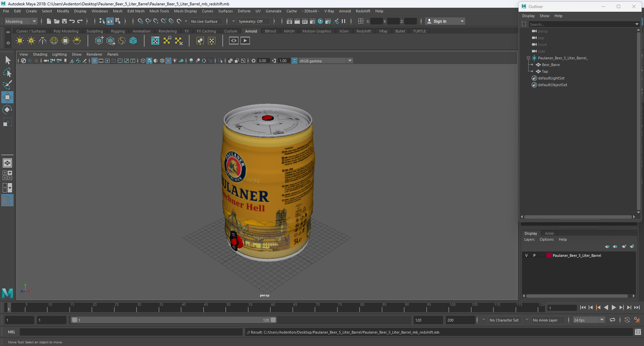Open Symmetry Off dropdown
Screen dimensions: 644x346
(254, 21)
